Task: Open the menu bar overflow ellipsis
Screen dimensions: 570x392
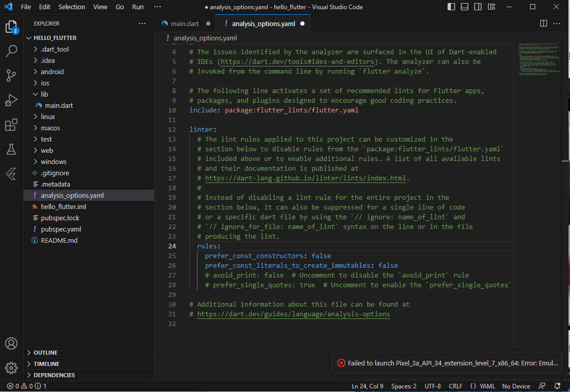Action: (x=158, y=7)
